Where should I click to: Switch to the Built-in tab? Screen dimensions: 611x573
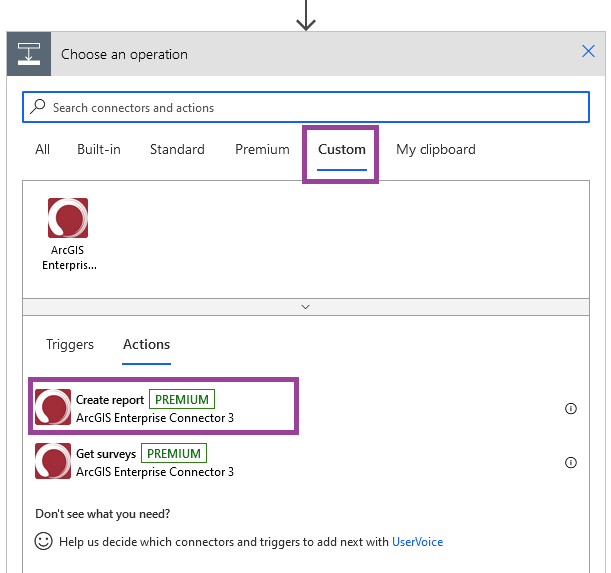(x=99, y=149)
